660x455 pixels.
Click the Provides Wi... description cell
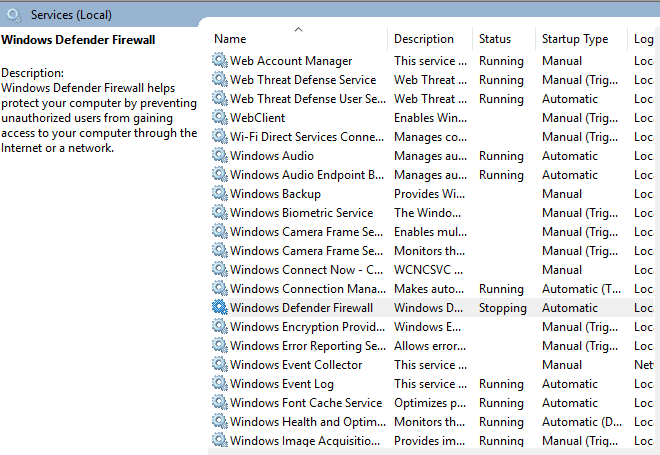(x=429, y=194)
